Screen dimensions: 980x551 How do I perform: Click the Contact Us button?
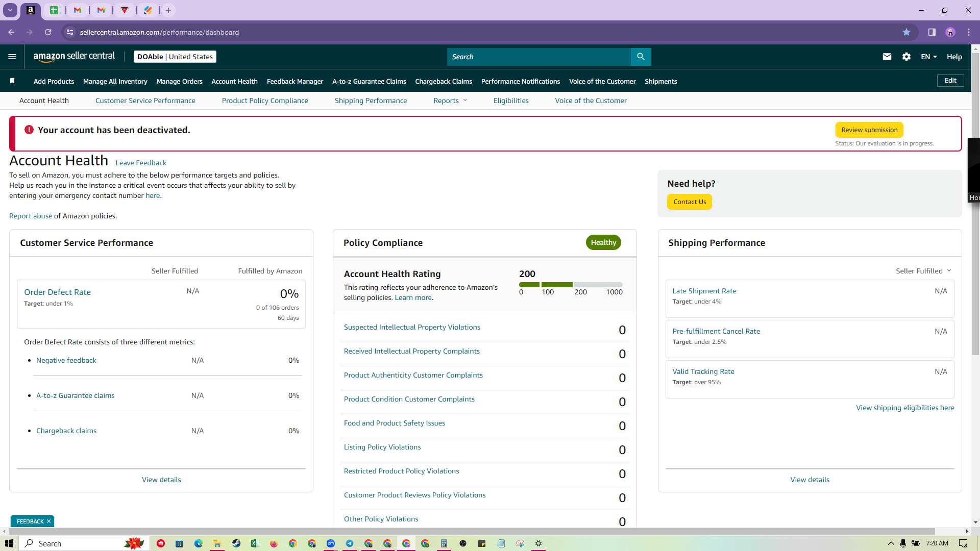click(x=690, y=202)
